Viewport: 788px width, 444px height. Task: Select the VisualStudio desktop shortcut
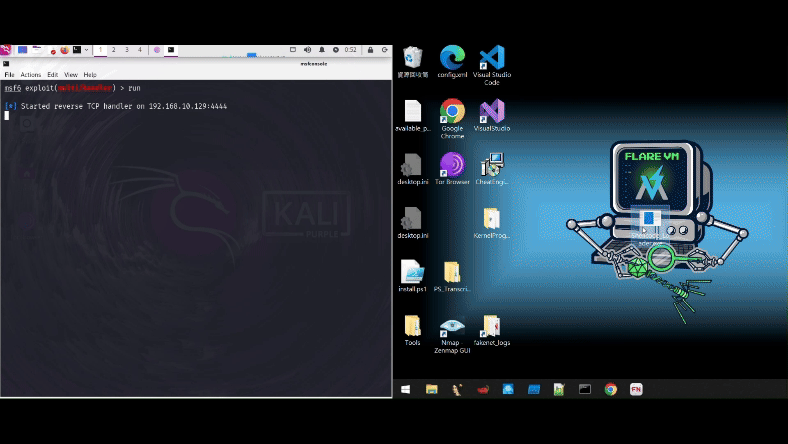click(492, 116)
